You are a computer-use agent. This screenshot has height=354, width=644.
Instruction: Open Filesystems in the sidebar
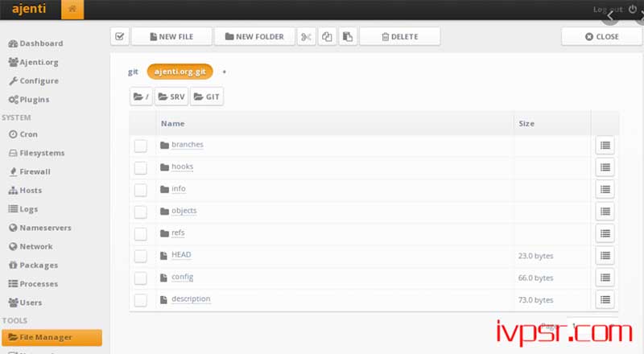(x=36, y=153)
